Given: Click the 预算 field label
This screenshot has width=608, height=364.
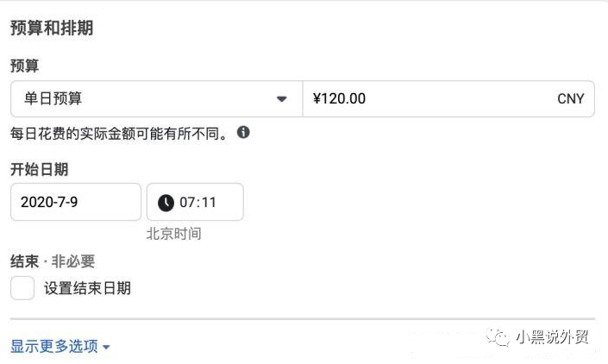Looking at the screenshot, I should pos(24,66).
